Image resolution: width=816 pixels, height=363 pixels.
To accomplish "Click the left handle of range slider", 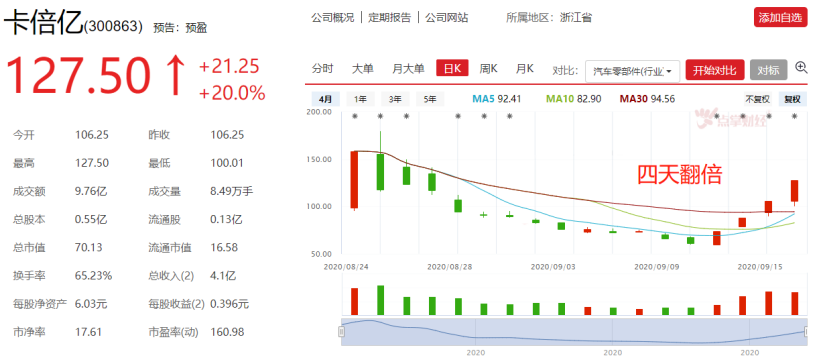I will 341,331.
